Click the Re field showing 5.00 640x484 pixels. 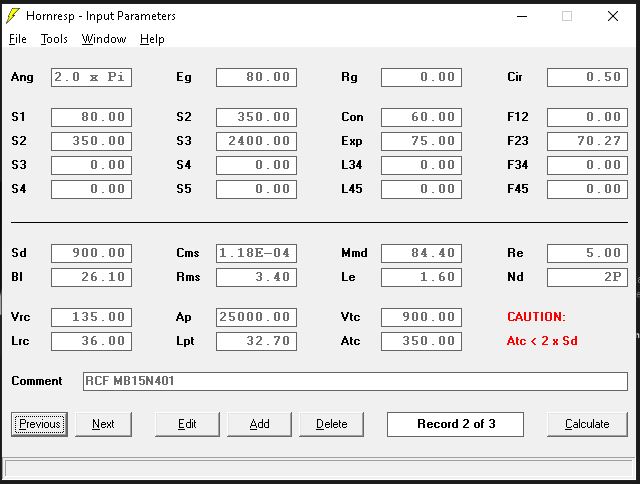[x=587, y=253]
